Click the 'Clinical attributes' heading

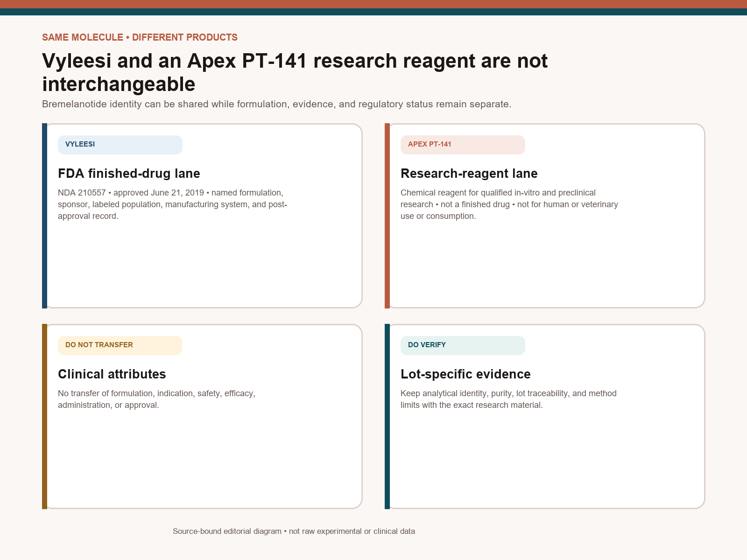tap(112, 374)
